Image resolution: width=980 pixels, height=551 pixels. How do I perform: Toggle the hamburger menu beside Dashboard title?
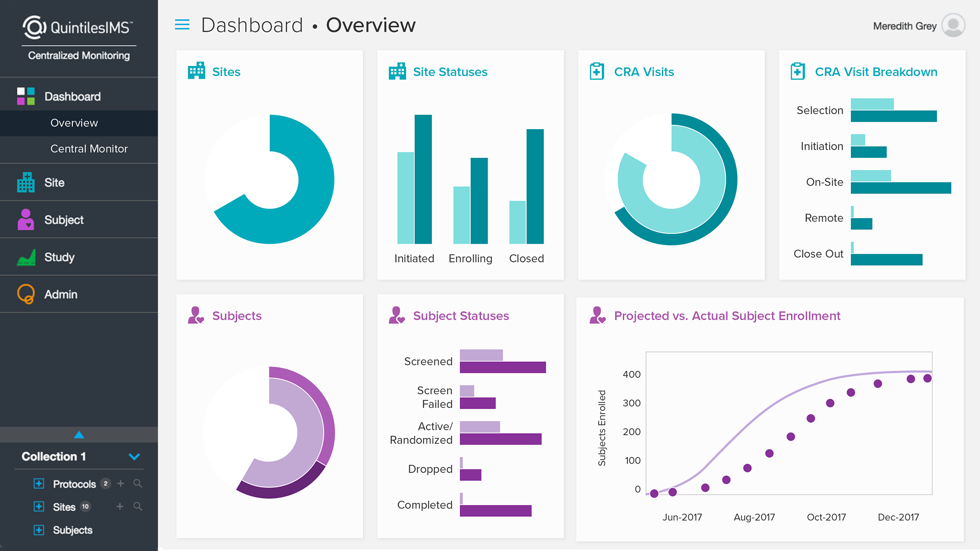pyautogui.click(x=182, y=24)
